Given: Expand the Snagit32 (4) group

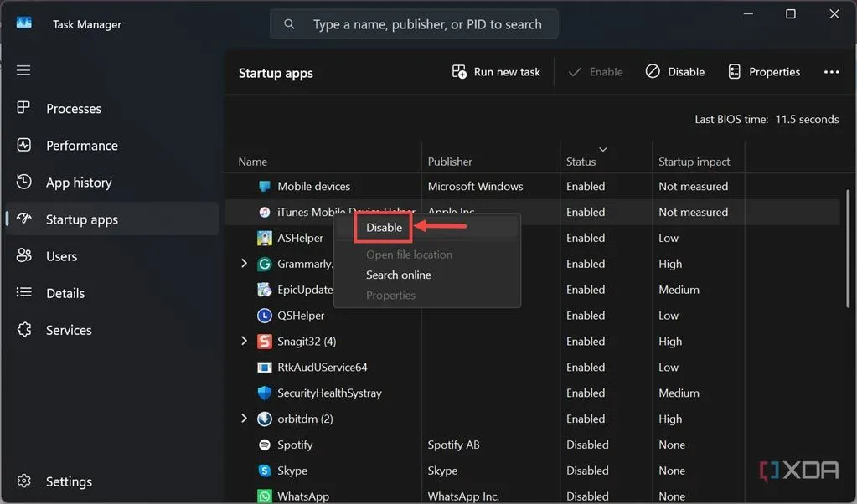Looking at the screenshot, I should click(244, 342).
